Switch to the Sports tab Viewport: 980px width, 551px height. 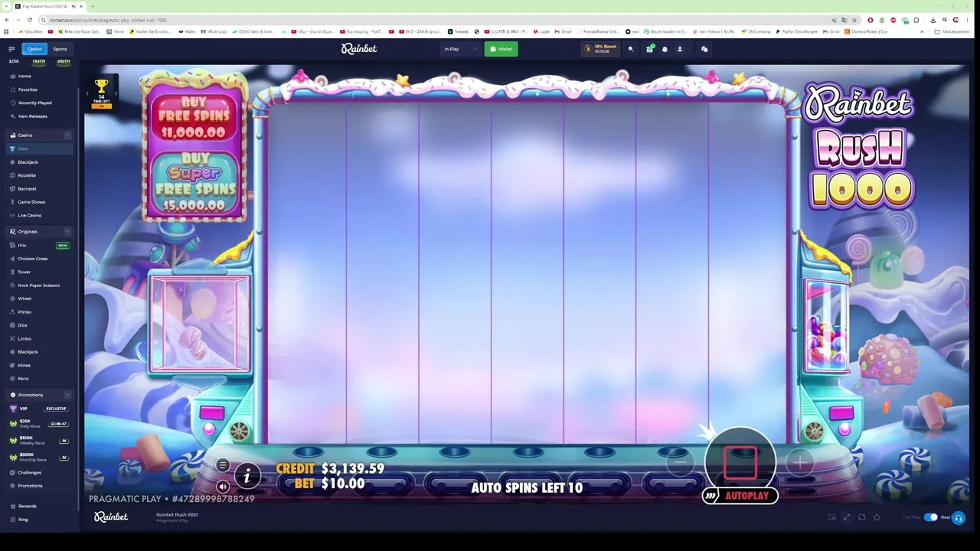click(x=60, y=49)
